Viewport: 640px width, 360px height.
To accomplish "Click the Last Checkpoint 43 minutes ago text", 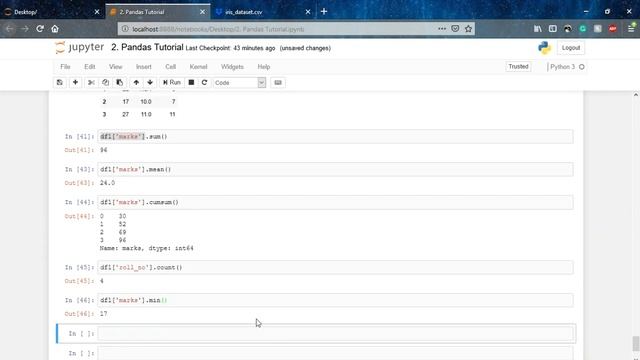I will pyautogui.click(x=230, y=48).
